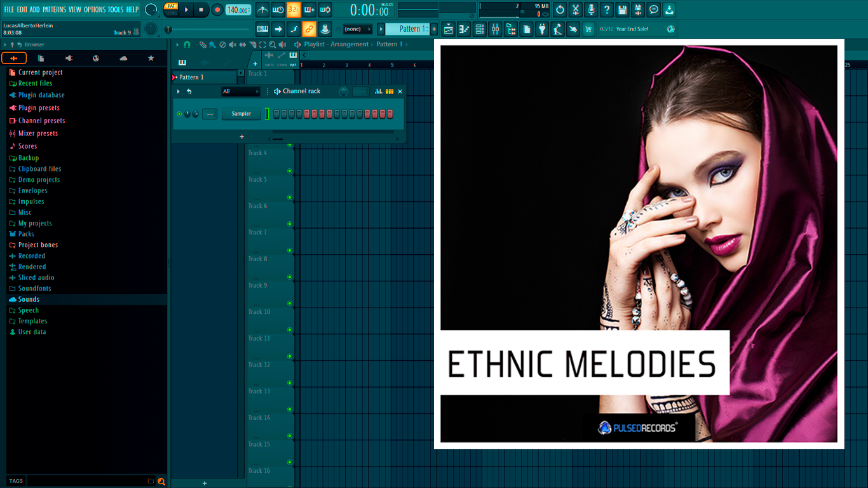The height and width of the screenshot is (488, 868).
Task: Open the plugin picker plug icon
Action: 542,29
